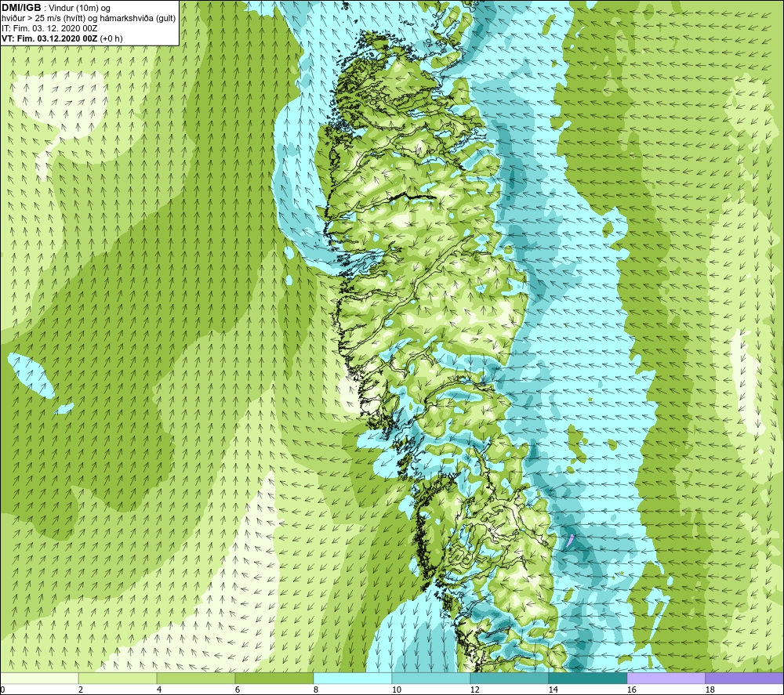Click the 18+ m/s purple legend swatch
The height and width of the screenshot is (695, 784).
coord(745,678)
